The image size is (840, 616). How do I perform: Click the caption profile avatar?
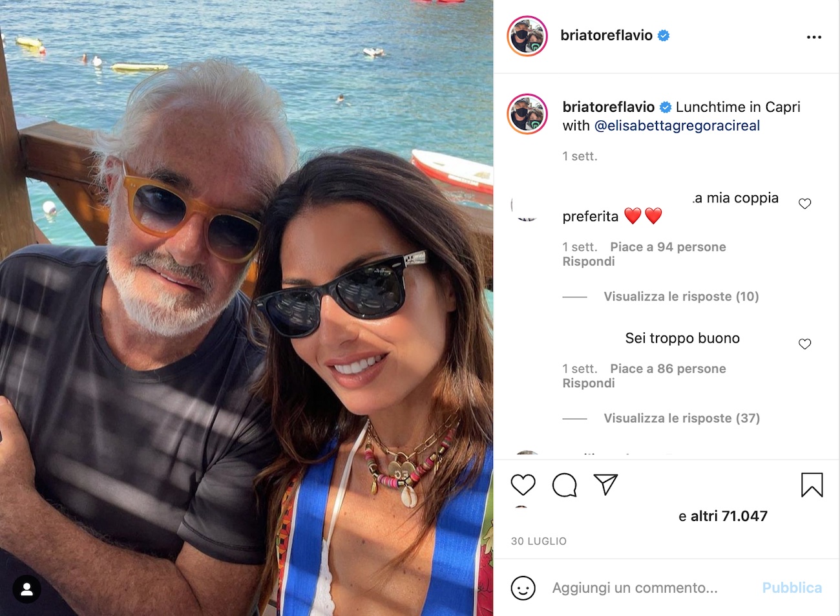(527, 114)
